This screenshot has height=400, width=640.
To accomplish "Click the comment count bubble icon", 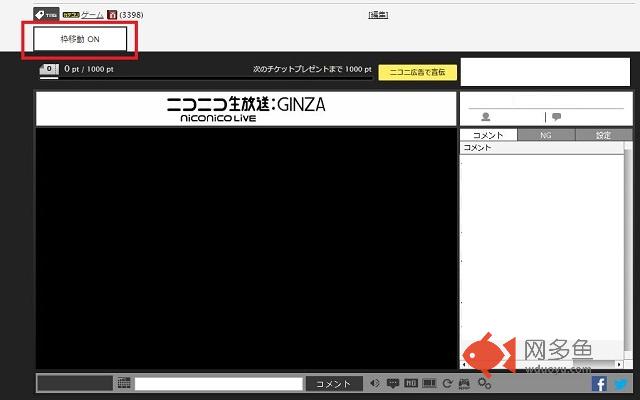I will pos(556,117).
